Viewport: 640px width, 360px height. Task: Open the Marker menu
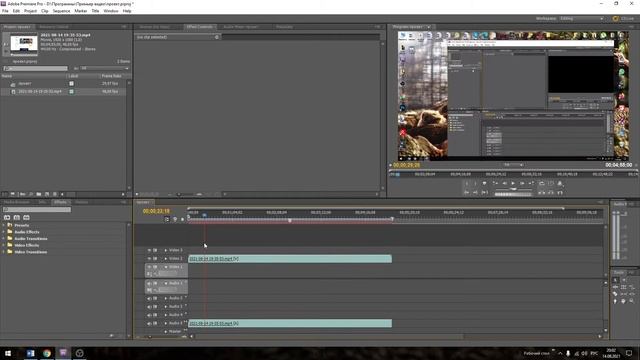(x=80, y=11)
